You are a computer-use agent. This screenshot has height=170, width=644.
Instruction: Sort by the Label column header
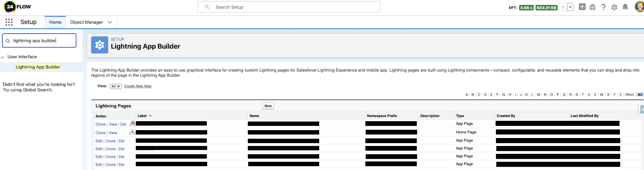point(142,116)
